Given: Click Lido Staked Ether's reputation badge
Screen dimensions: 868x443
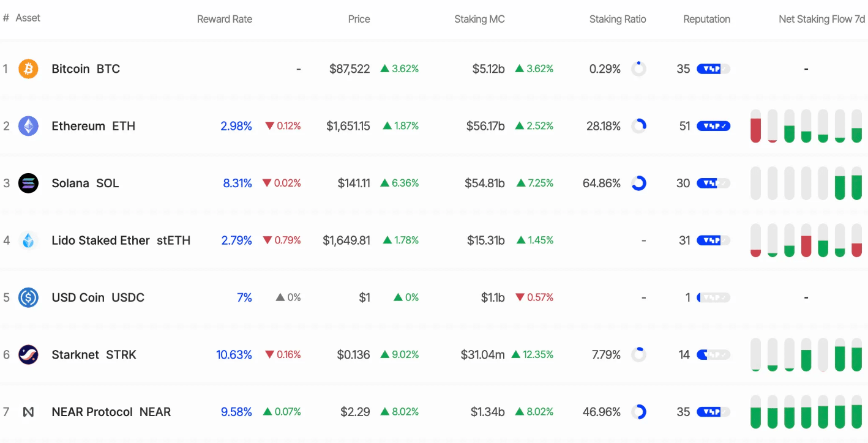Looking at the screenshot, I should 714,240.
